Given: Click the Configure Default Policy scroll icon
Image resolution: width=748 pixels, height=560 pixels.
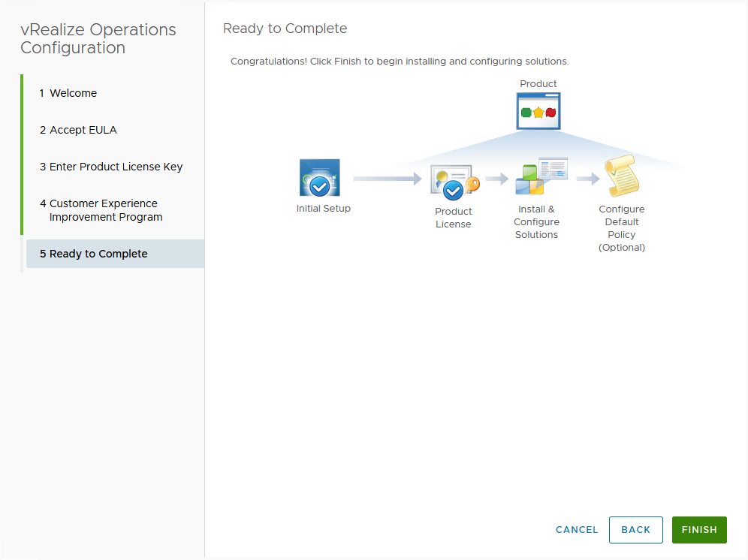Looking at the screenshot, I should coord(621,176).
